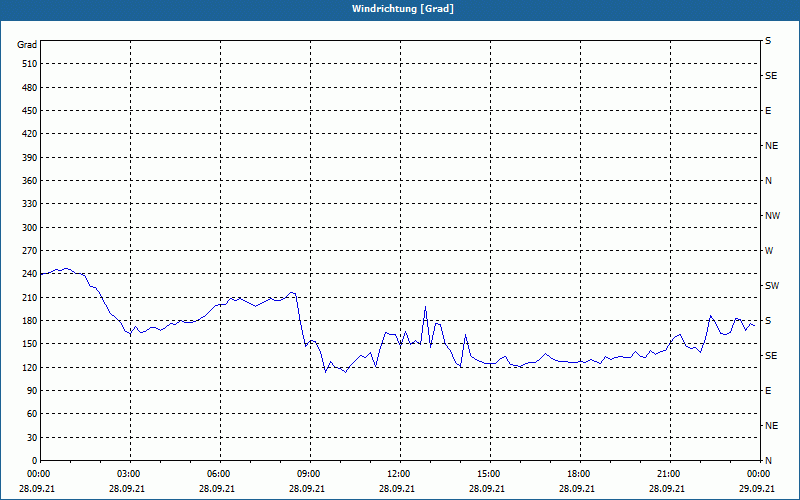Select the 30 y-axis value label
The width and height of the screenshot is (800, 500).
[32, 437]
